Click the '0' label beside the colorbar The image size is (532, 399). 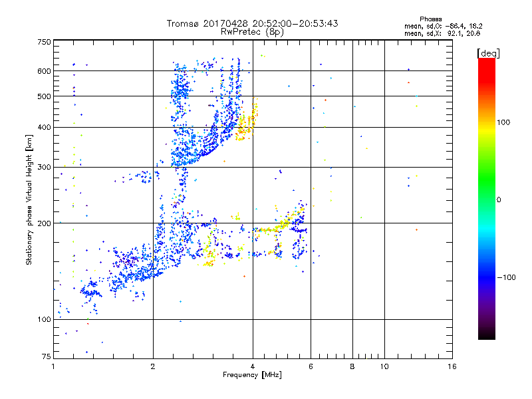coord(499,200)
